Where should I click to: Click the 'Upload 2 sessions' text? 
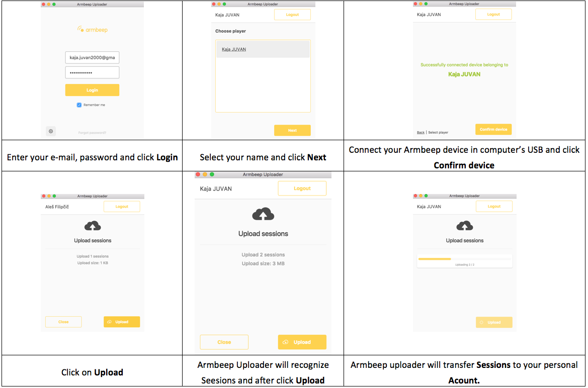[263, 254]
